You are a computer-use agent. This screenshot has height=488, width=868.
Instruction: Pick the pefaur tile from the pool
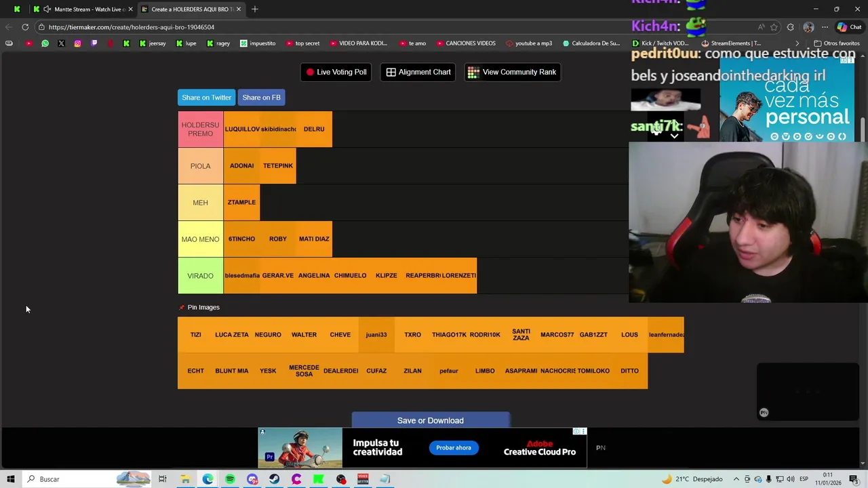click(x=449, y=371)
